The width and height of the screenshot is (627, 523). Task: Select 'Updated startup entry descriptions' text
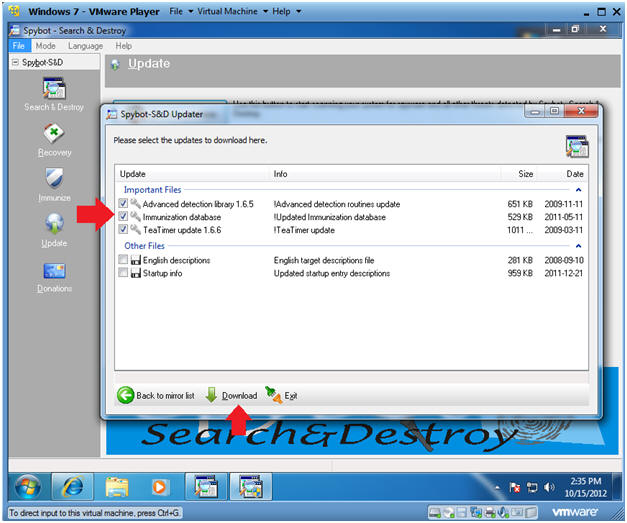click(332, 273)
